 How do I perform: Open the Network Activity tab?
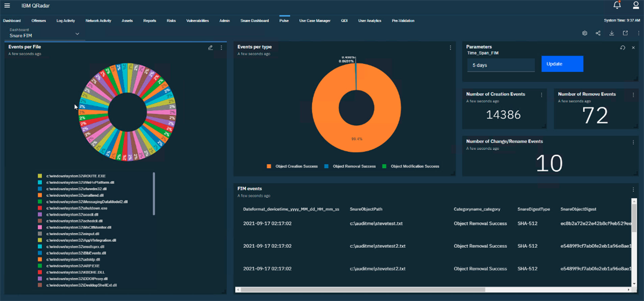[98, 20]
